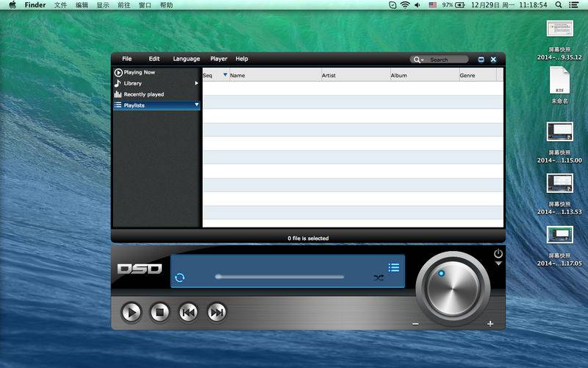Select the screenshot ending in 1.17.05

click(x=559, y=235)
